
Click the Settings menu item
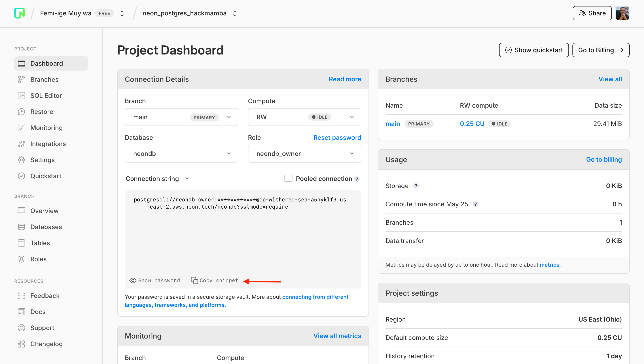pos(42,160)
